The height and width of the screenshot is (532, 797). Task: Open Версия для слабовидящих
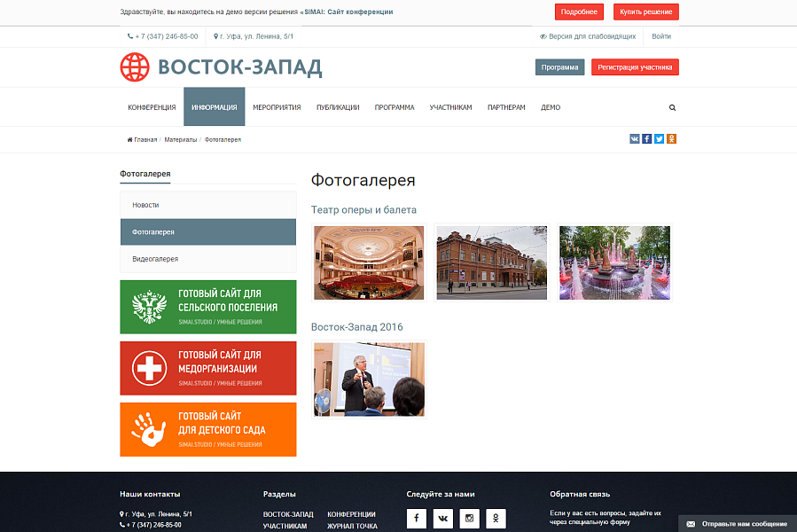(589, 36)
